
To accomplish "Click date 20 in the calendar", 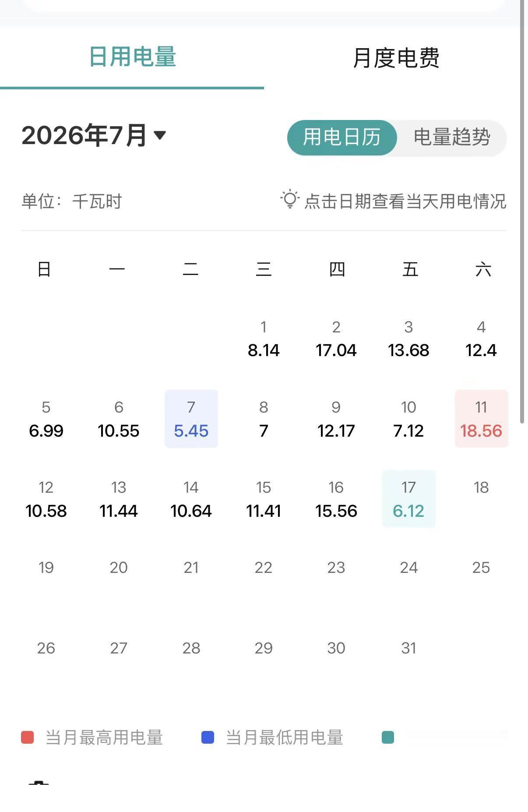I will tap(119, 568).
